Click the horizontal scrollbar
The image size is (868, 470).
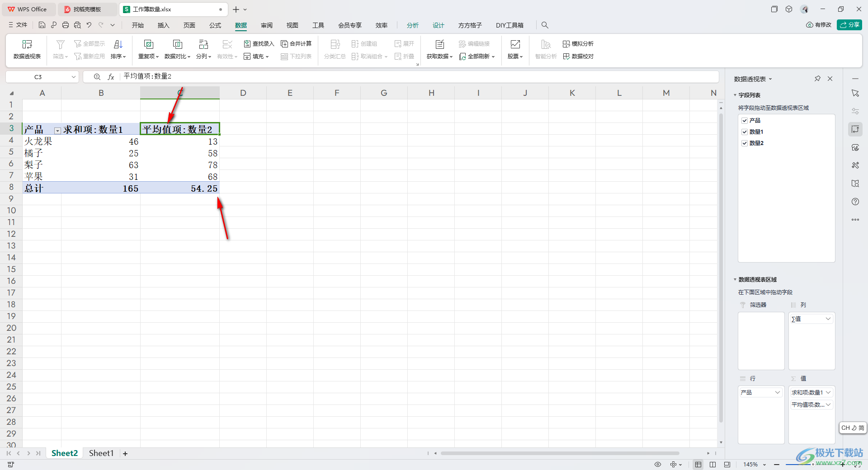click(560, 453)
